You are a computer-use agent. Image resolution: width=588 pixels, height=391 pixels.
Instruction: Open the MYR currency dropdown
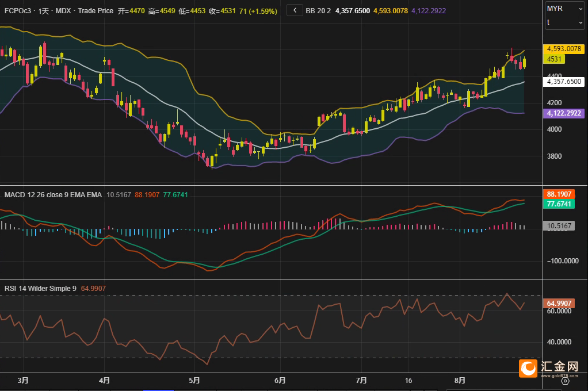point(565,9)
